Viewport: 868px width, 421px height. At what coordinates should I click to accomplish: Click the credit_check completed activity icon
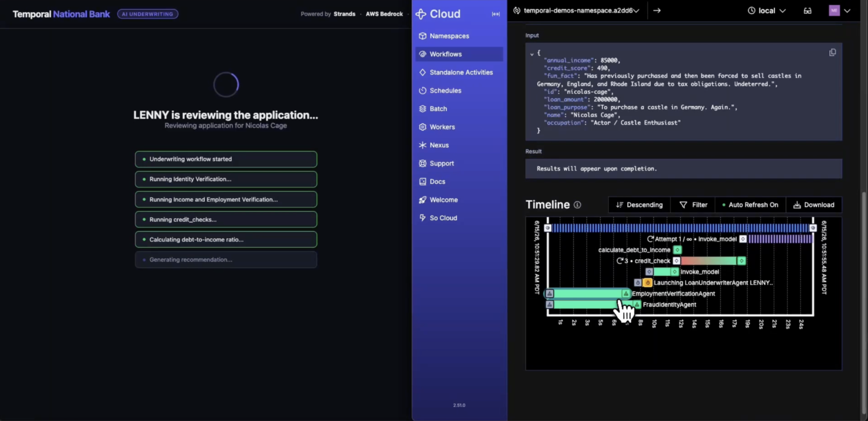[741, 261]
